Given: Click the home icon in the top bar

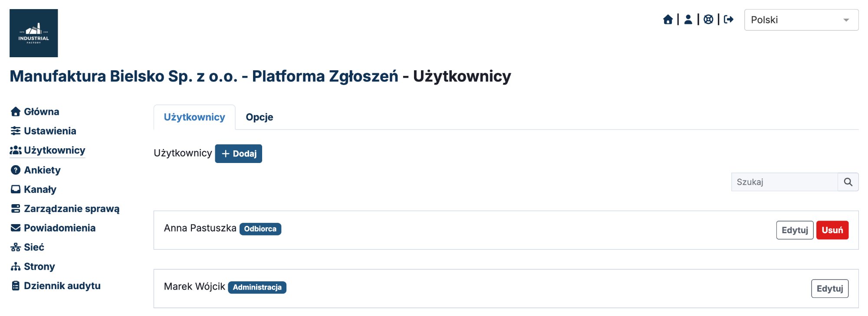Looking at the screenshot, I should 668,19.
